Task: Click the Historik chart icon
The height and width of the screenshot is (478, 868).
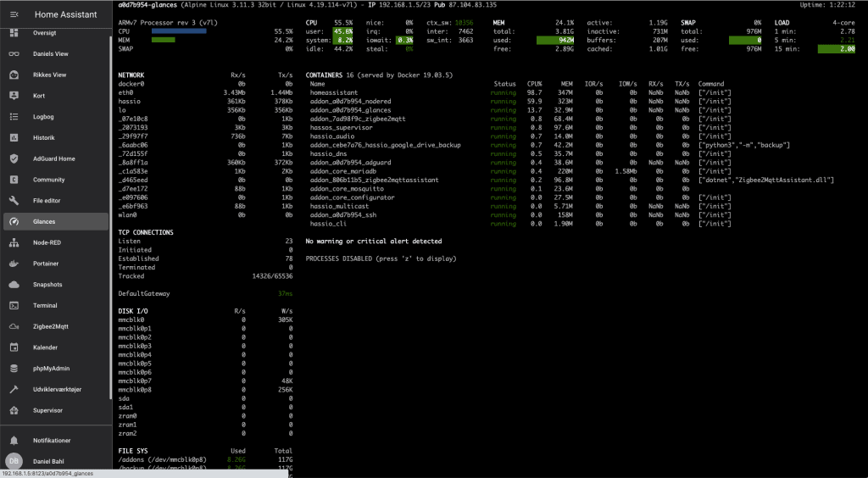Action: (14, 138)
